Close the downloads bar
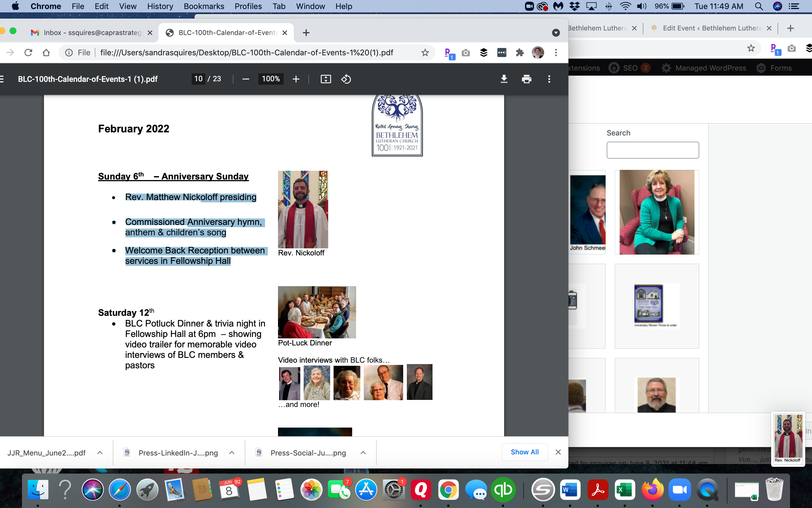This screenshot has width=812, height=508. [558, 452]
